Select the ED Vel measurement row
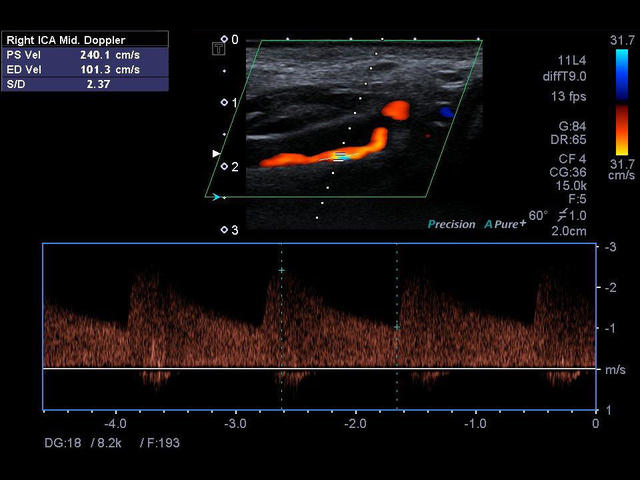This screenshot has width=640, height=480. [x=84, y=70]
